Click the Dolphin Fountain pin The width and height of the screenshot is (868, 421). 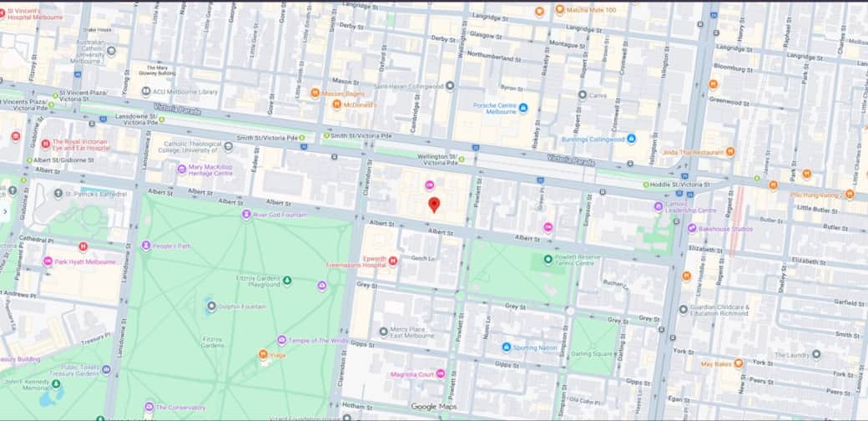click(211, 306)
